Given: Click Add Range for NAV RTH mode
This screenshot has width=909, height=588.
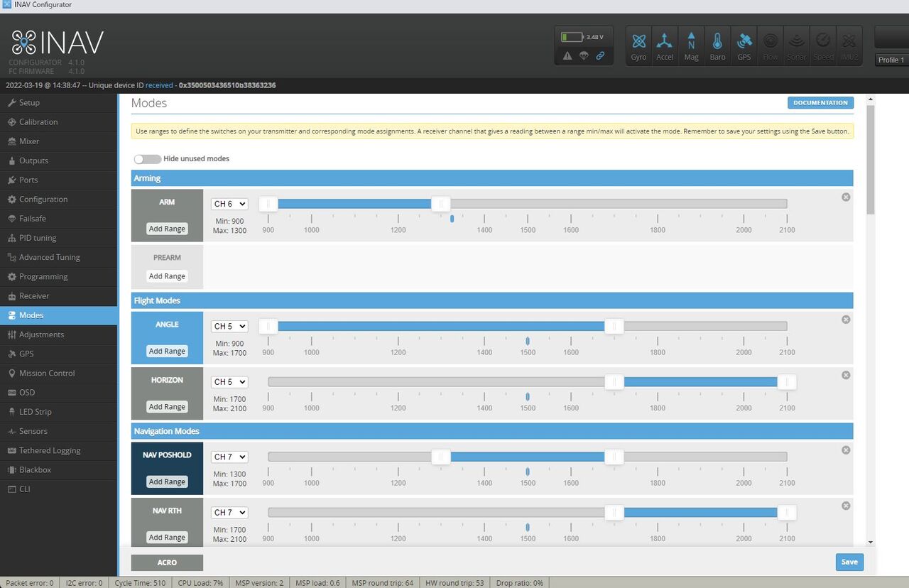Looking at the screenshot, I should (167, 538).
